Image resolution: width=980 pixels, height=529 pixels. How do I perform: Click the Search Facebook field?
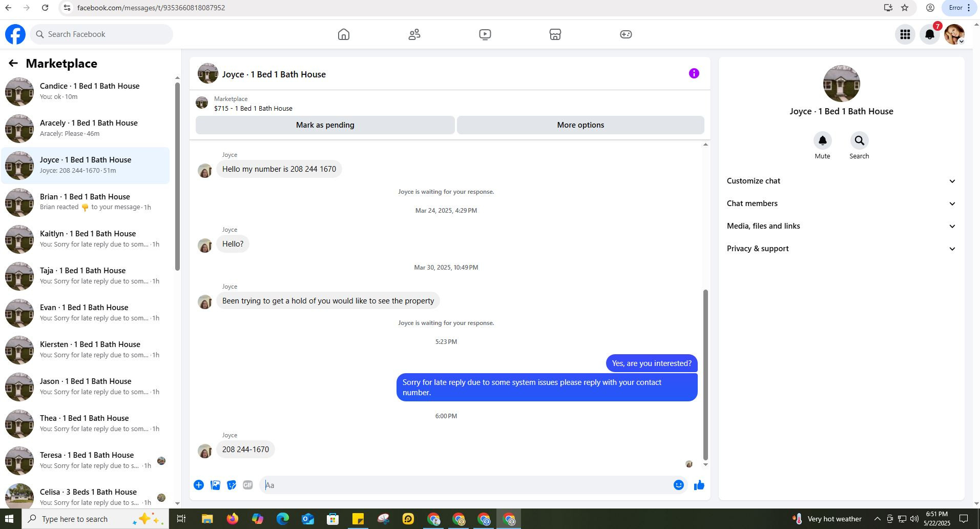(101, 34)
